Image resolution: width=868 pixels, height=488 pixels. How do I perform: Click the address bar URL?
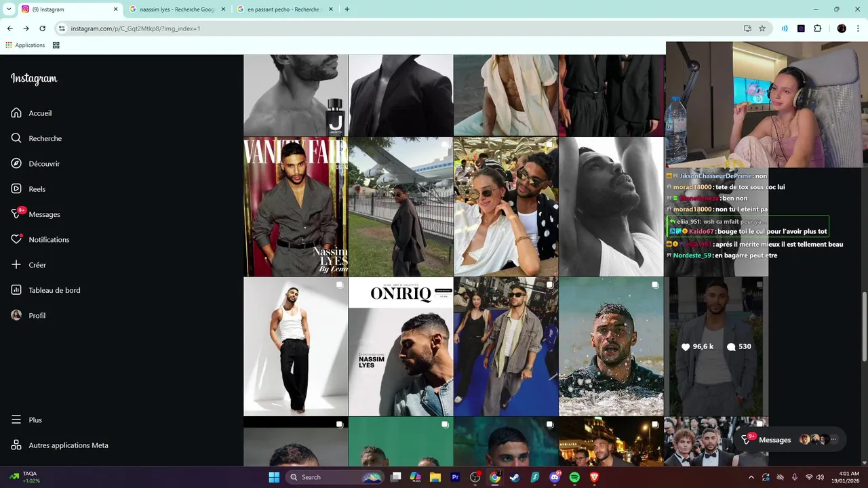point(136,28)
